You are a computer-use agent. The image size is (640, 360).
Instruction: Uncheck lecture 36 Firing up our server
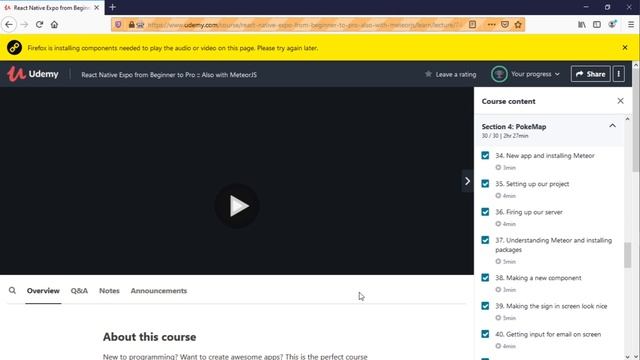(485, 212)
